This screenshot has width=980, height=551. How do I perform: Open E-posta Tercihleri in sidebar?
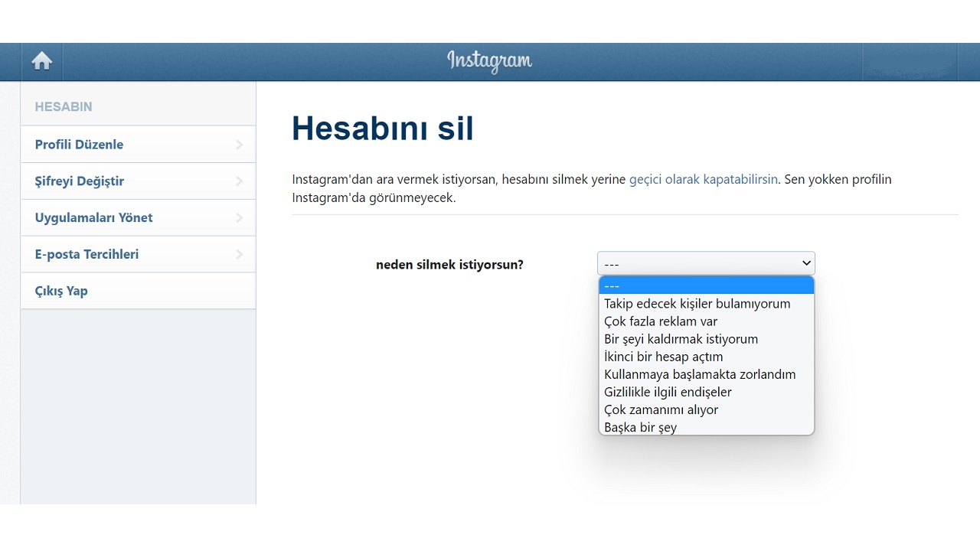tap(138, 255)
